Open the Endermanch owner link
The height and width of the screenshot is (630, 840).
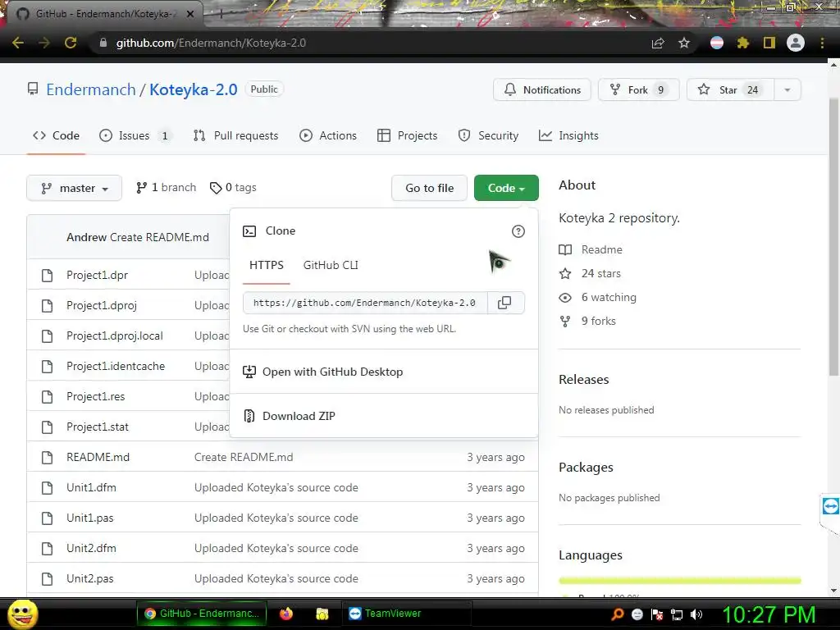91,89
